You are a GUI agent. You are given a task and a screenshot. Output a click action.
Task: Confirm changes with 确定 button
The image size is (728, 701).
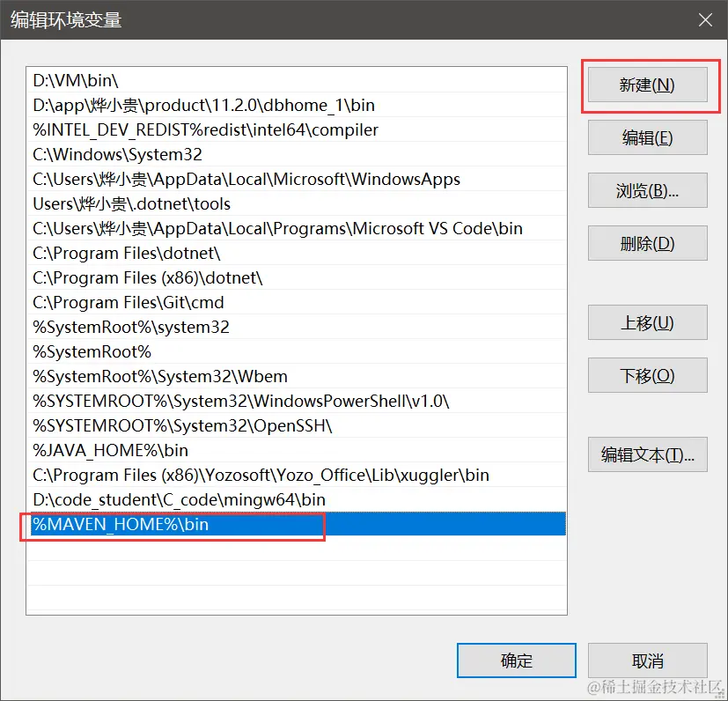pos(516,660)
